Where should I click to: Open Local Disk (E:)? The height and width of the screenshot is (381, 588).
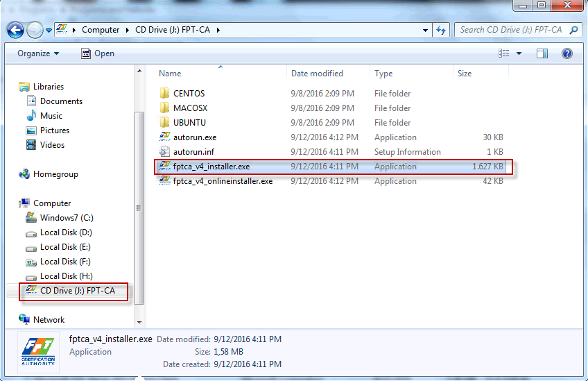pos(65,247)
